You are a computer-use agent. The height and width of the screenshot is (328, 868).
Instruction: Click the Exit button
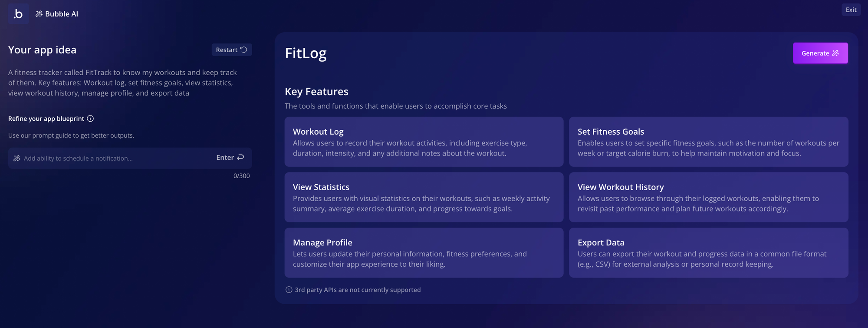[x=851, y=9]
